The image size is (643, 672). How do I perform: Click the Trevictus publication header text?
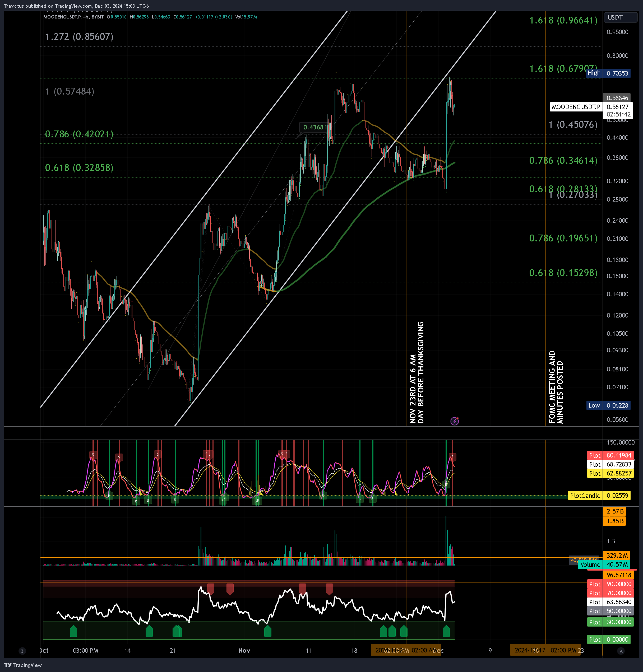(x=76, y=6)
